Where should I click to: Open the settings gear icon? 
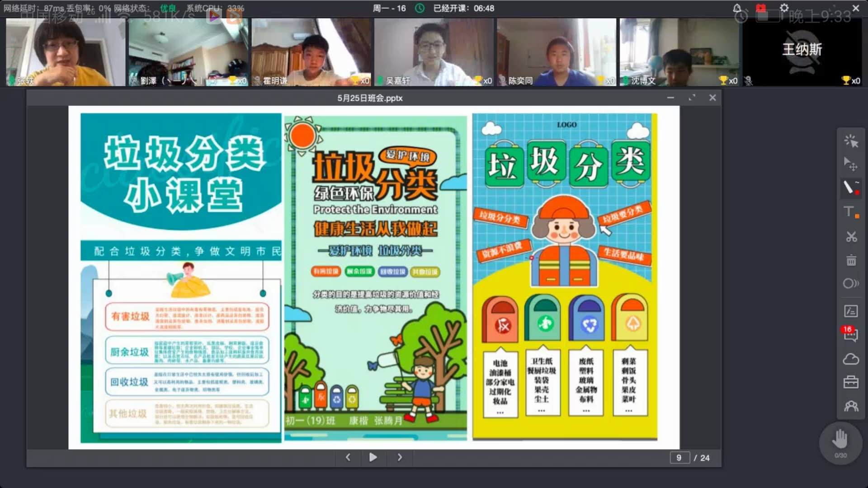coord(784,8)
